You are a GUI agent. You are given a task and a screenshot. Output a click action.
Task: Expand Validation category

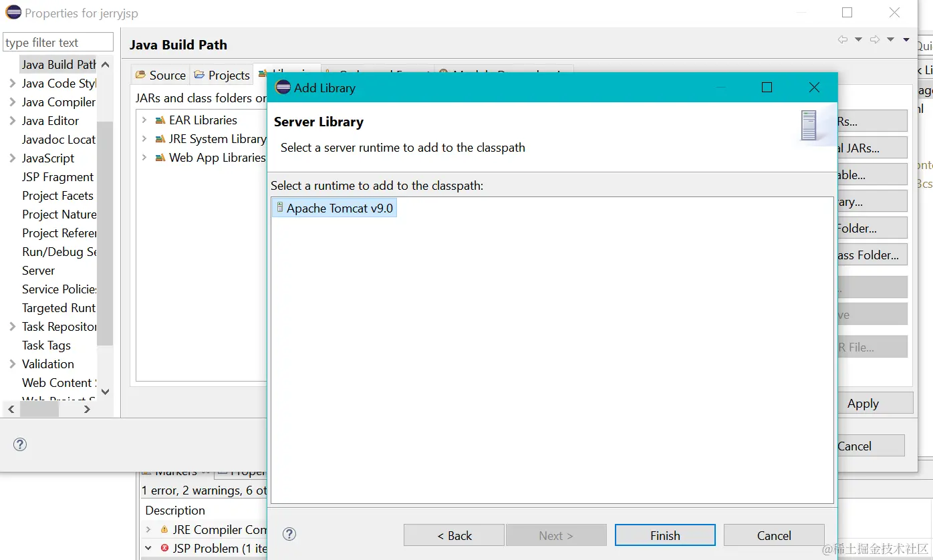pyautogui.click(x=12, y=364)
